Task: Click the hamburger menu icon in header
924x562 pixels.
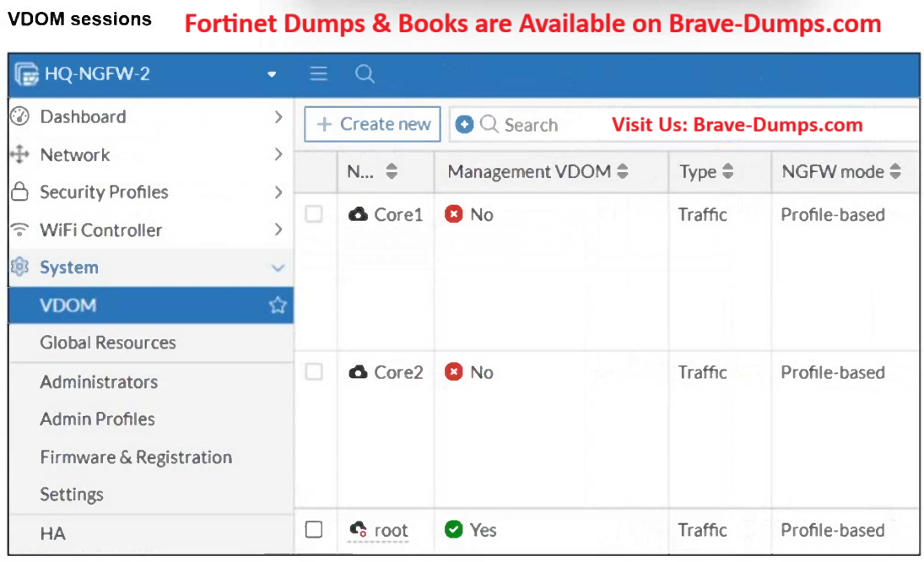Action: (318, 74)
